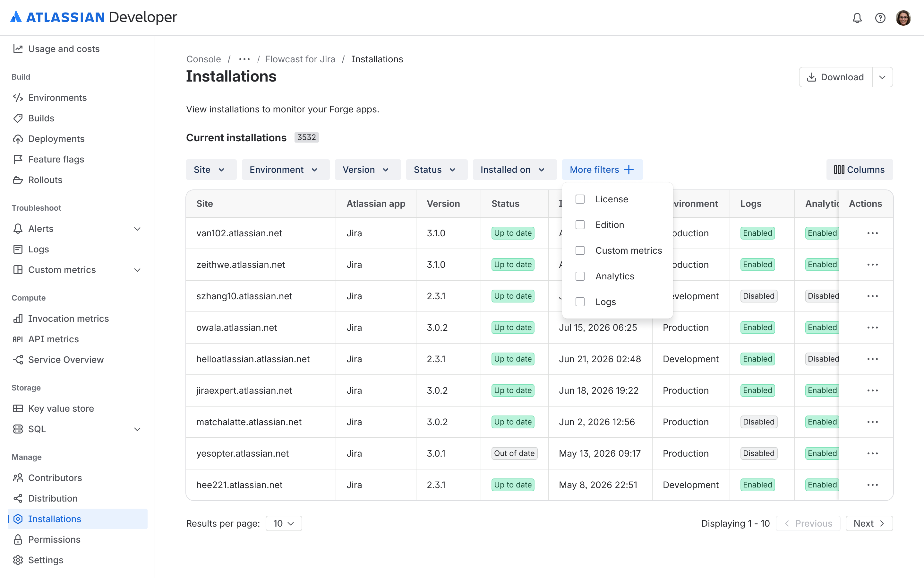Open Permissions page
This screenshot has height=578, width=924.
[x=78, y=539]
